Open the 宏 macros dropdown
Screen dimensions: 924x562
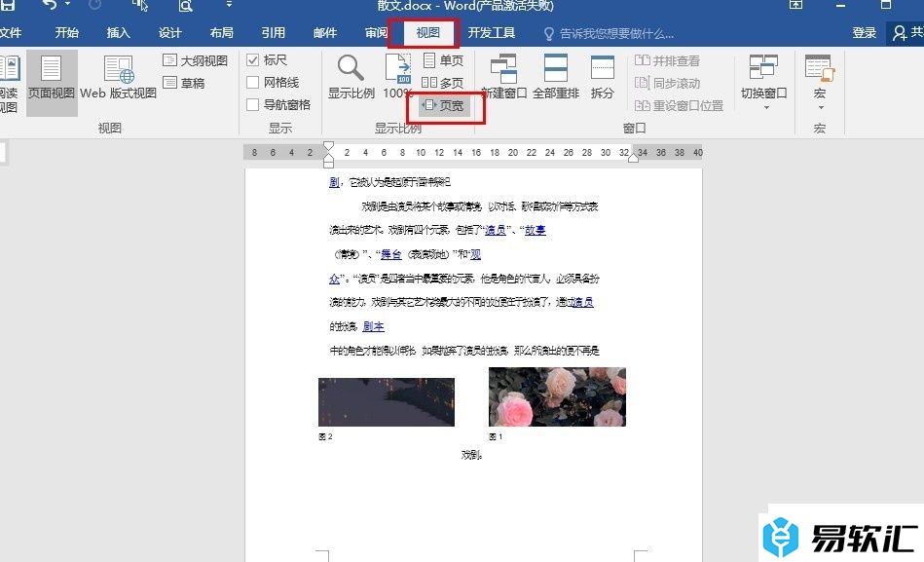pyautogui.click(x=820, y=83)
